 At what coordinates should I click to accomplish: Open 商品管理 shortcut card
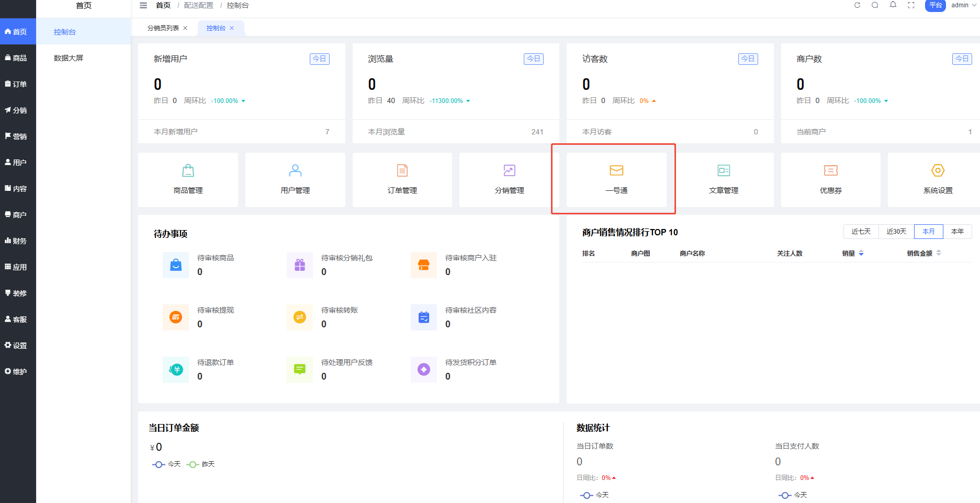pyautogui.click(x=188, y=179)
